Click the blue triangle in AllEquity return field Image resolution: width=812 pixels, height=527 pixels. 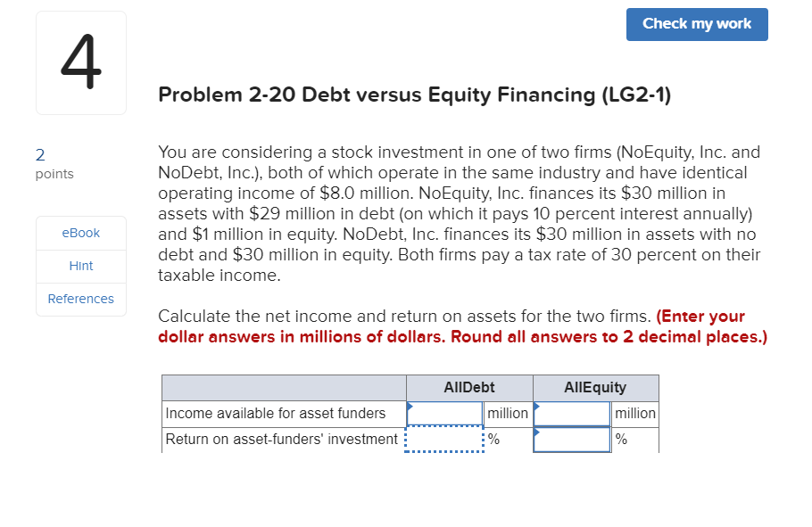pyautogui.click(x=538, y=433)
